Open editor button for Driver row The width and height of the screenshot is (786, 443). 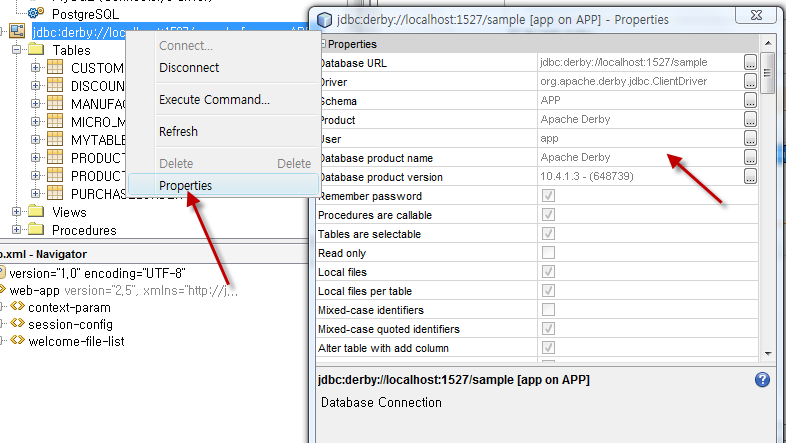pyautogui.click(x=750, y=81)
